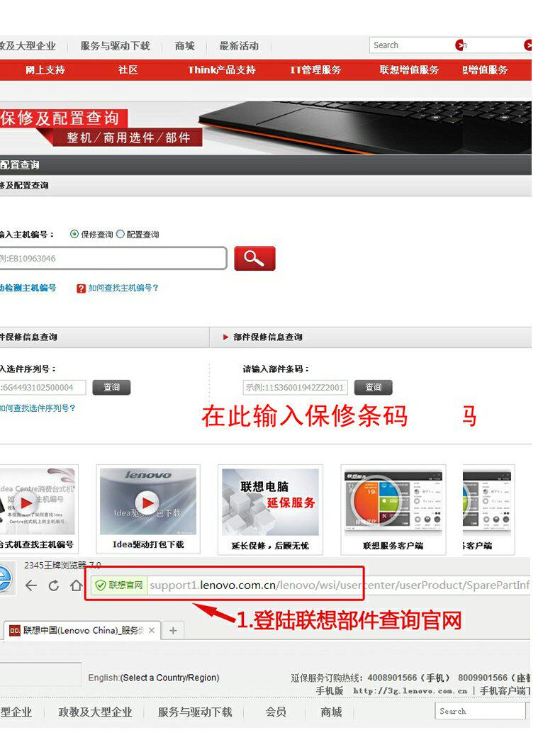Open 联想增值服务 nav item
Screen dimensions: 560x740
pos(409,70)
